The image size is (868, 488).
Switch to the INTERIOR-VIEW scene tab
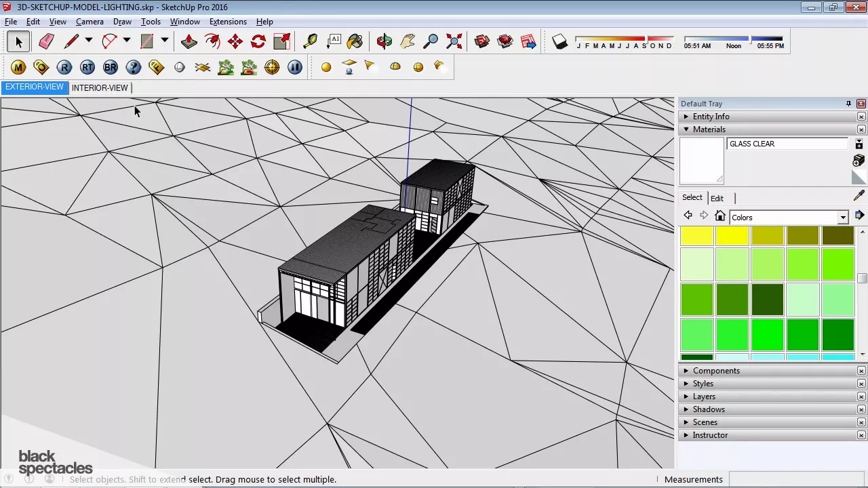100,87
